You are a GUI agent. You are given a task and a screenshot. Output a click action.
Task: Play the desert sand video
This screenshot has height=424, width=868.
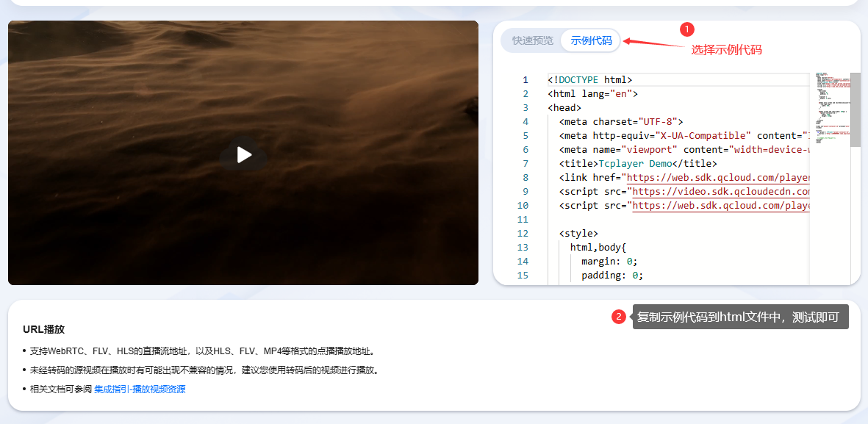pos(243,155)
